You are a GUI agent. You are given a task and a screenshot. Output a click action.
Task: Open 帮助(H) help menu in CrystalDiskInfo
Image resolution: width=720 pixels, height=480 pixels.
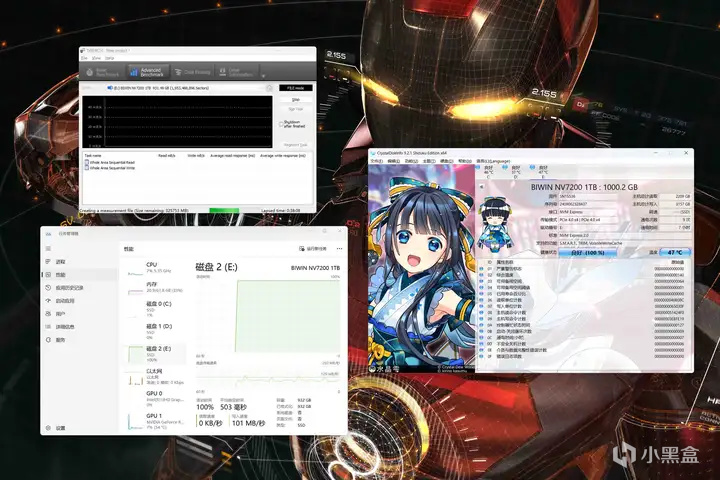[465, 161]
